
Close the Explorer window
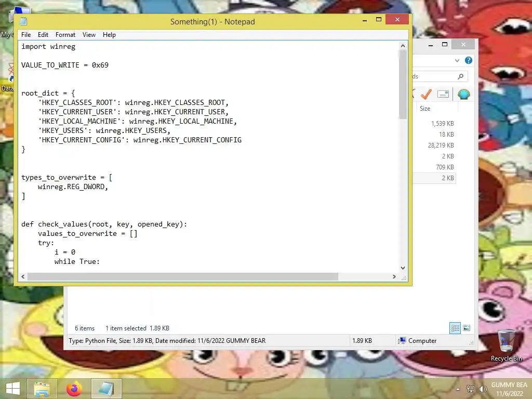(x=463, y=45)
